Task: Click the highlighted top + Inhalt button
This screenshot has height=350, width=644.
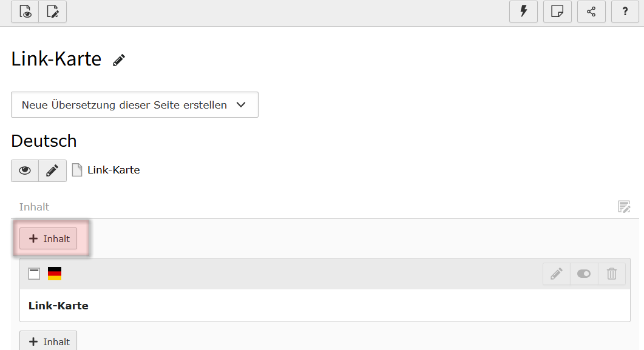Action: (49, 238)
